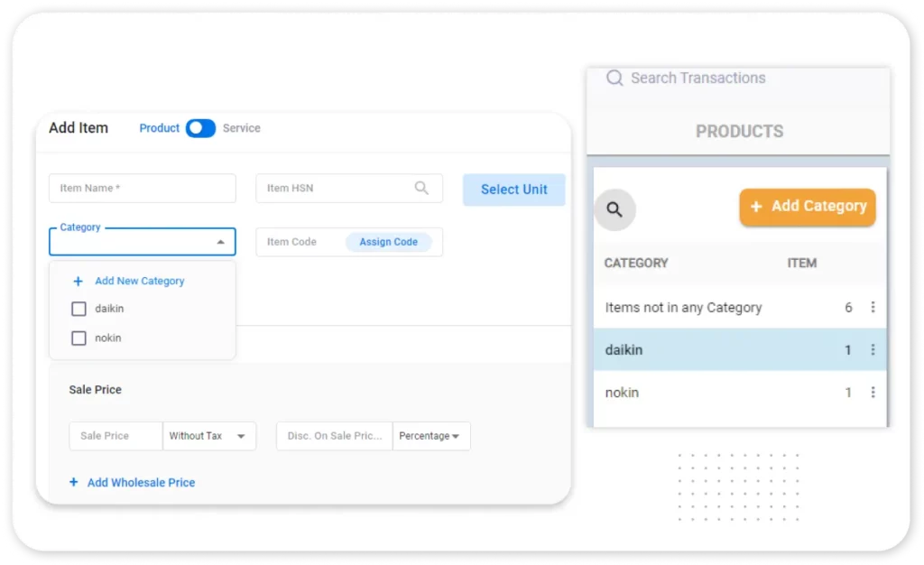Open three-dot menu for nokin category
924x565 pixels.
[873, 393]
